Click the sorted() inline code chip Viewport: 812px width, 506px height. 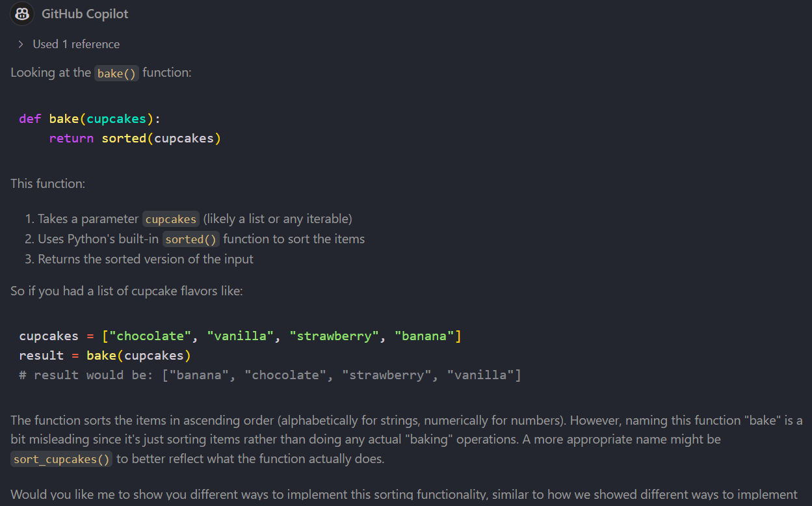point(190,239)
